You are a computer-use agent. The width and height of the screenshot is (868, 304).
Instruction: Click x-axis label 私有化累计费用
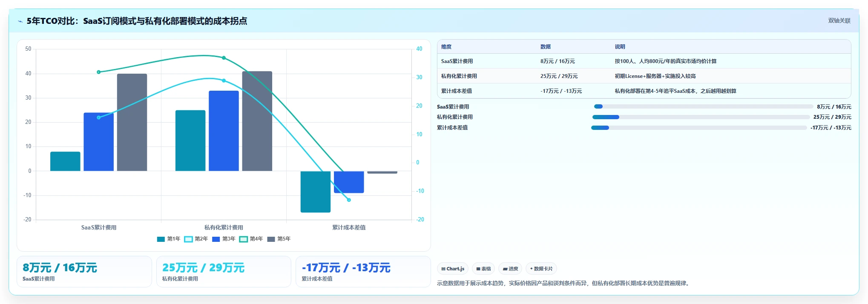pos(224,228)
